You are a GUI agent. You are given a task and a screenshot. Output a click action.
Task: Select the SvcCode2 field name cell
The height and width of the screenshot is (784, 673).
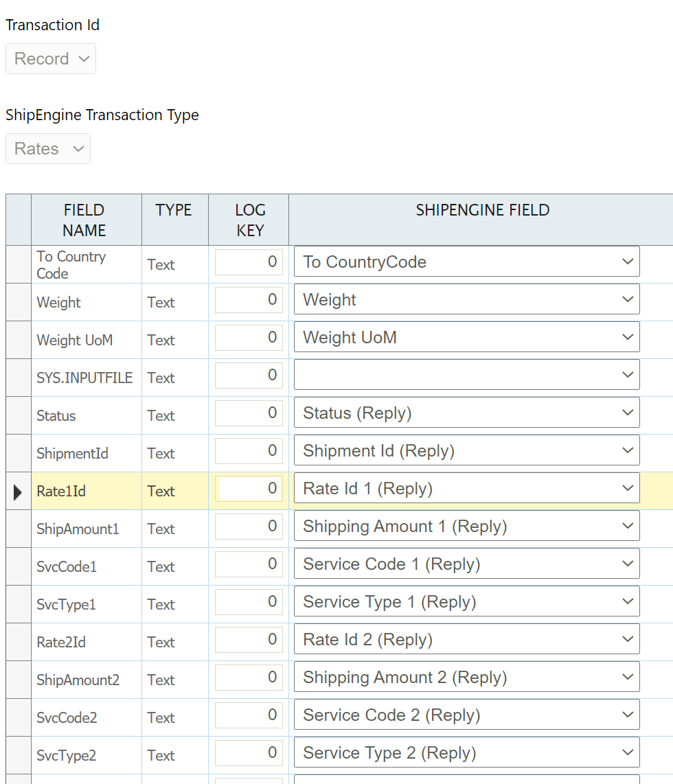coord(86,717)
